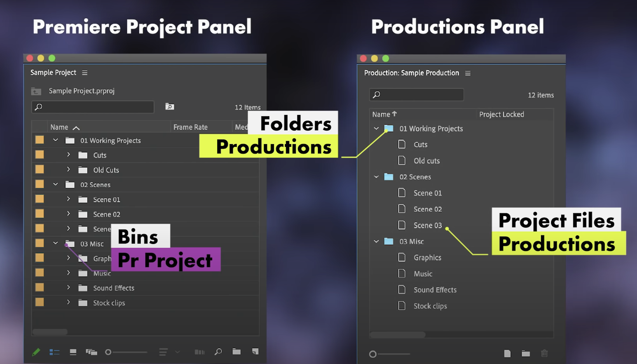Select the Production: Sample Production panel tab
Screen dimensions: 637x364
click(412, 73)
